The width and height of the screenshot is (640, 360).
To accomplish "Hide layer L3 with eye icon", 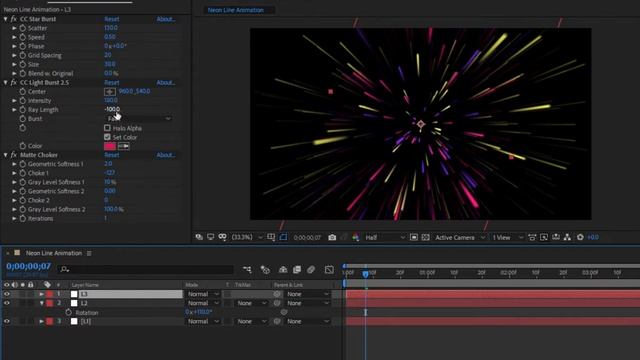I will pyautogui.click(x=7, y=294).
